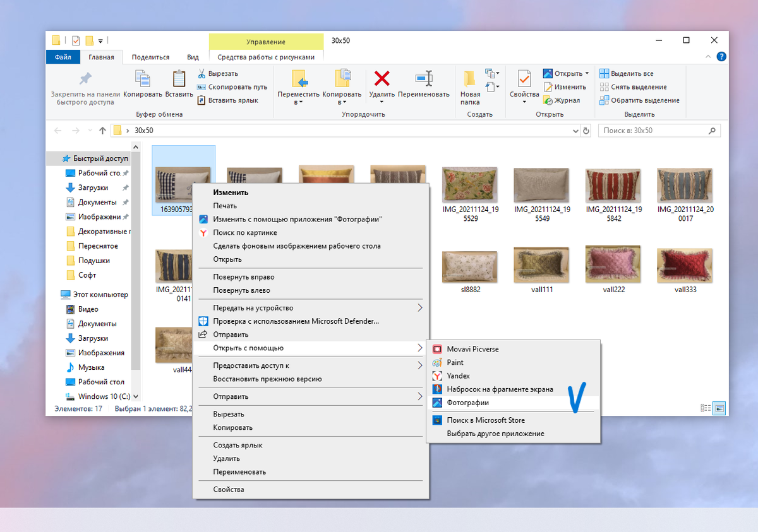Expand Предоставить доступ к submenu
The width and height of the screenshot is (758, 532).
[310, 365]
